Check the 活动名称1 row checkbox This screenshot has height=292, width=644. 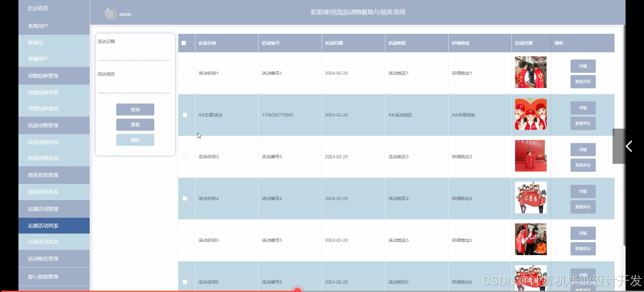pos(185,73)
